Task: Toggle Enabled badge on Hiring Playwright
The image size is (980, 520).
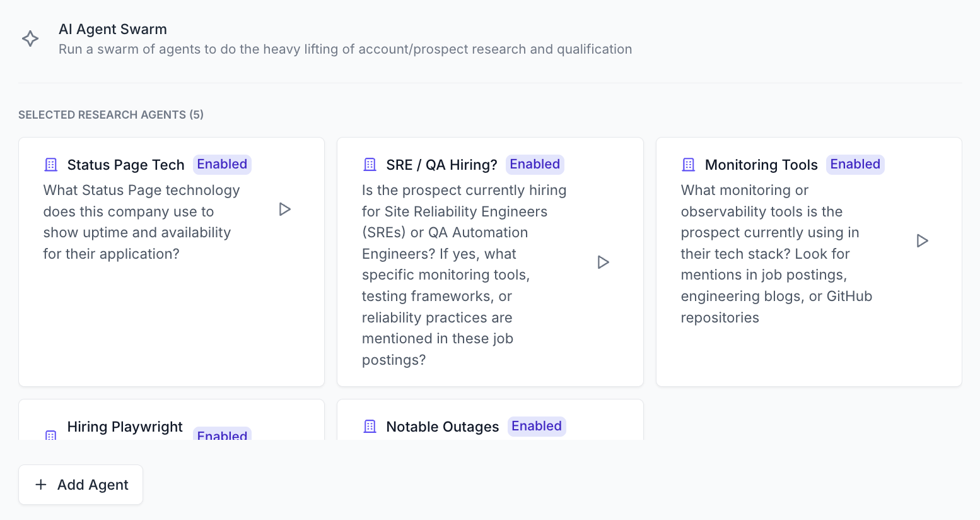Action: point(222,434)
